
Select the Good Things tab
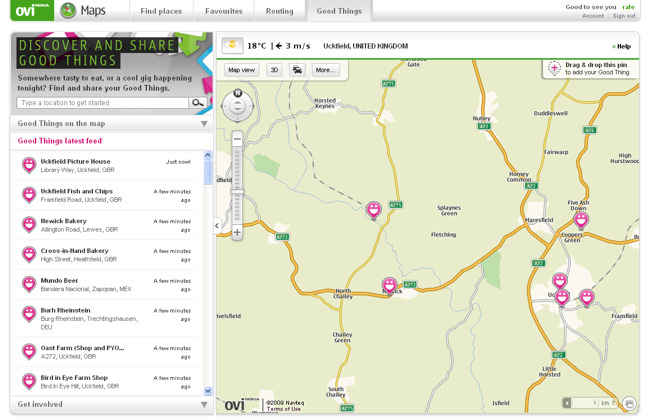tap(339, 11)
